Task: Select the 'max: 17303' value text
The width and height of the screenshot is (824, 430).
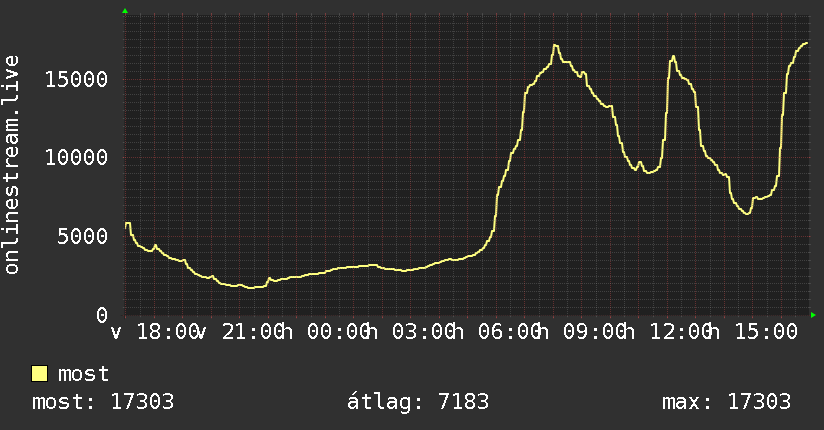Action: click(x=726, y=402)
